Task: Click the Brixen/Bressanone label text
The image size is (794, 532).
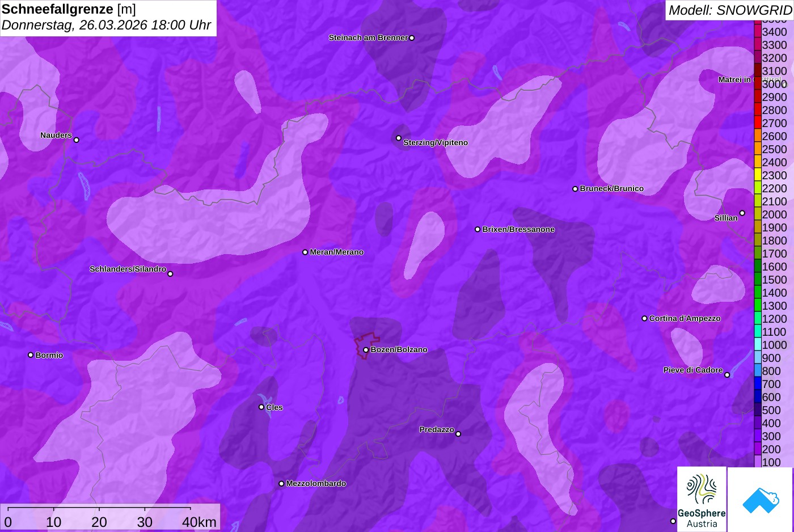Action: (518, 230)
